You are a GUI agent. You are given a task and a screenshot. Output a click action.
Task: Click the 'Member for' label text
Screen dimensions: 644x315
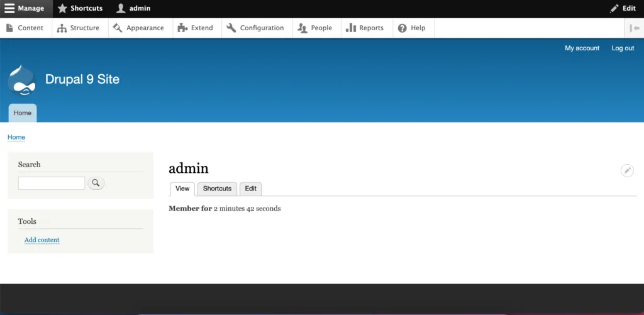[x=190, y=209]
